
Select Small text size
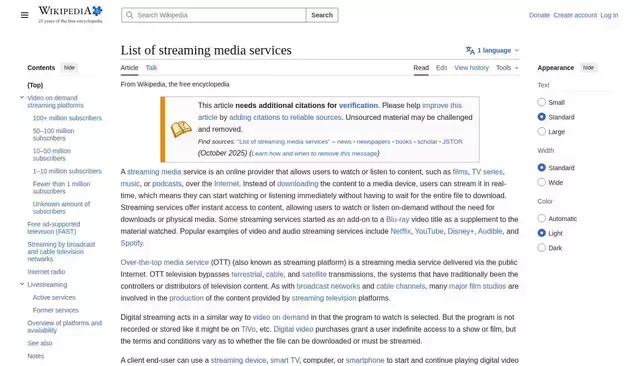tap(542, 102)
